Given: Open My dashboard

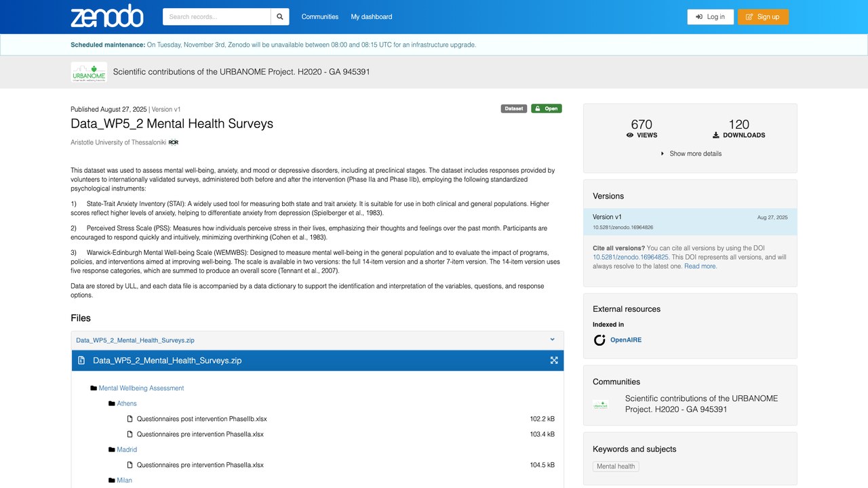Looking at the screenshot, I should (372, 17).
